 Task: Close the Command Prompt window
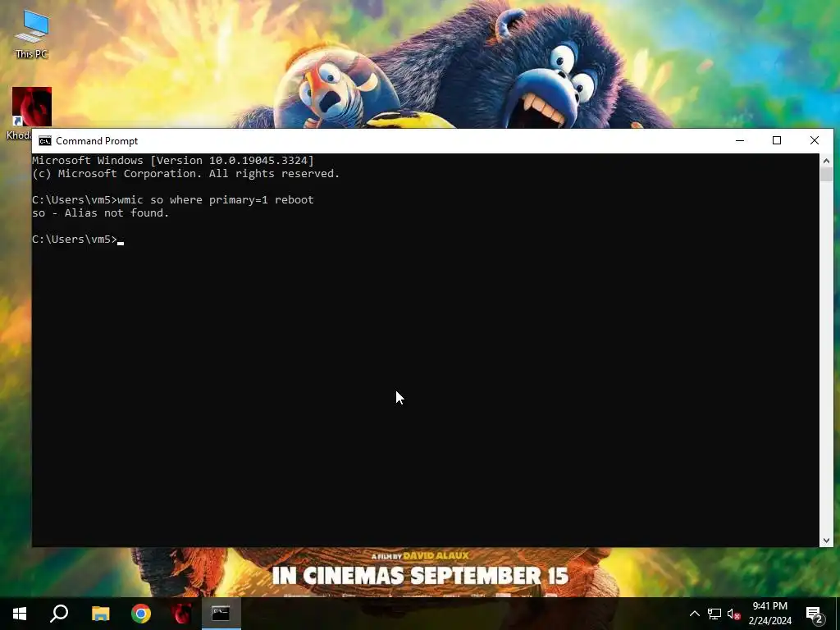(x=815, y=140)
